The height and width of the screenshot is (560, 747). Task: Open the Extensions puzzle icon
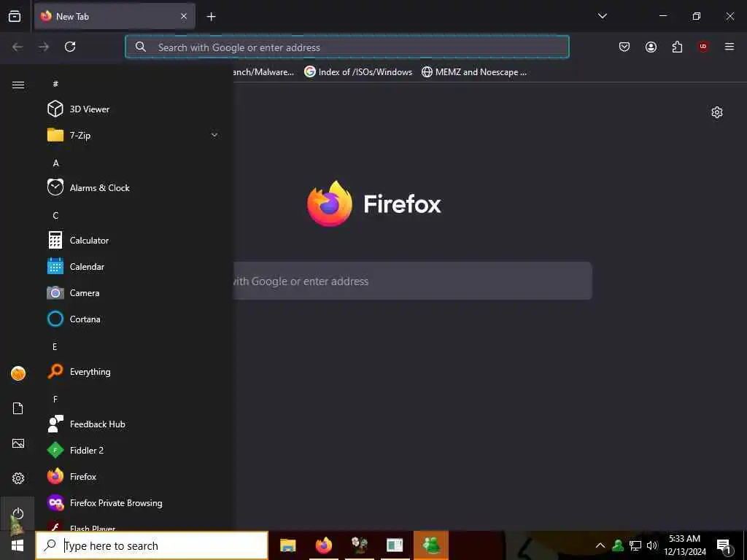click(x=677, y=47)
